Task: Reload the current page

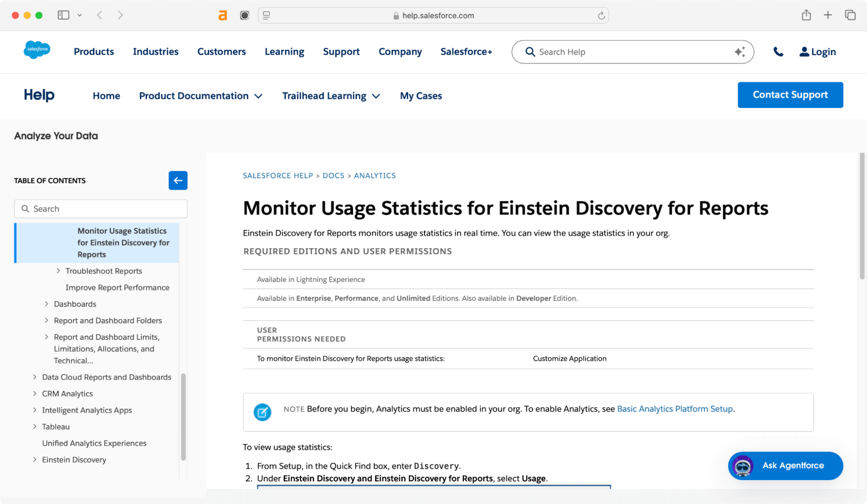Action: coord(601,15)
